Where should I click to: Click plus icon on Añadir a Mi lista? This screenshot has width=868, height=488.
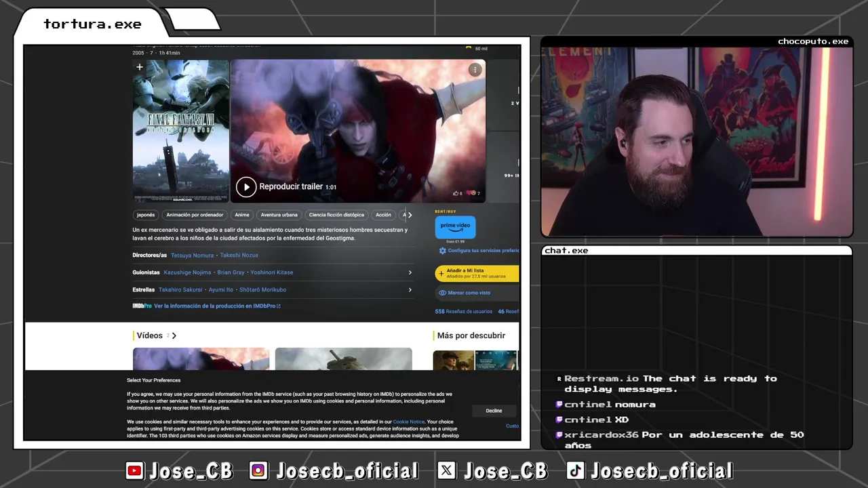coord(441,274)
